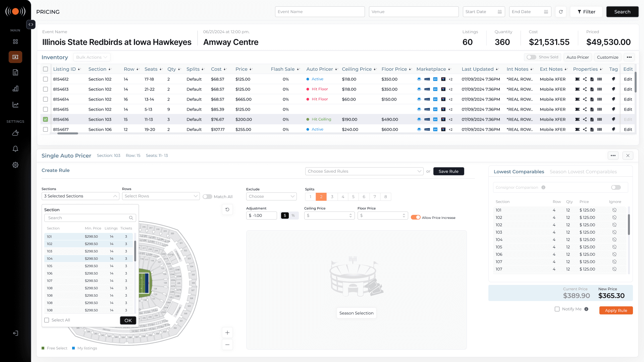This screenshot has height=362, width=644.
Task: Check the Notify Me checkbox
Action: 557,309
